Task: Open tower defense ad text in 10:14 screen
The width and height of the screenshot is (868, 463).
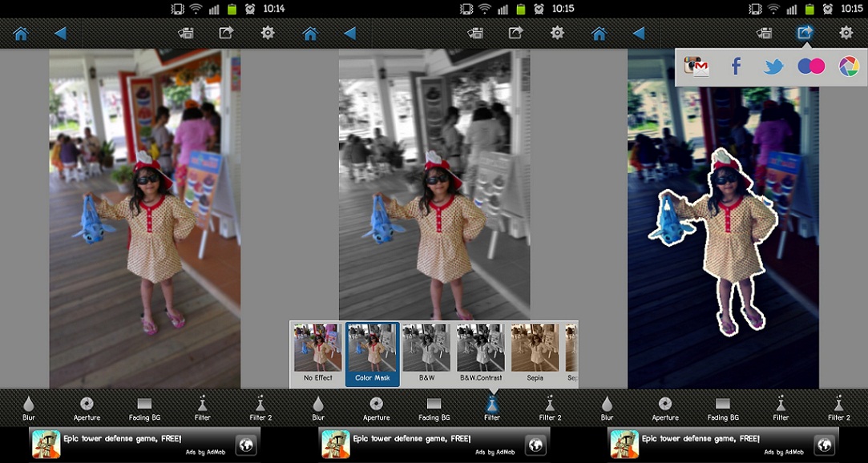Action: (x=123, y=439)
